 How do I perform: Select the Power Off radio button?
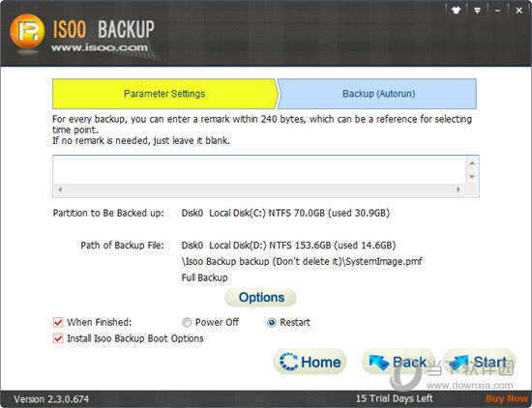click(x=187, y=322)
